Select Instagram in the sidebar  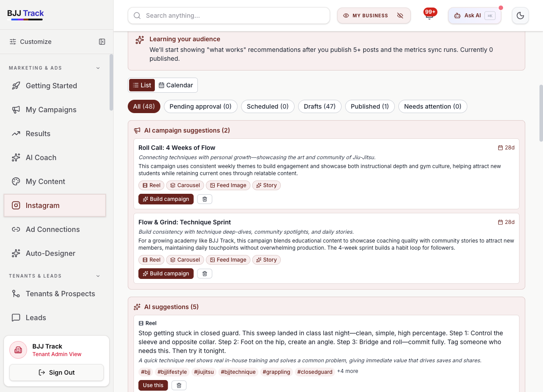tap(55, 205)
